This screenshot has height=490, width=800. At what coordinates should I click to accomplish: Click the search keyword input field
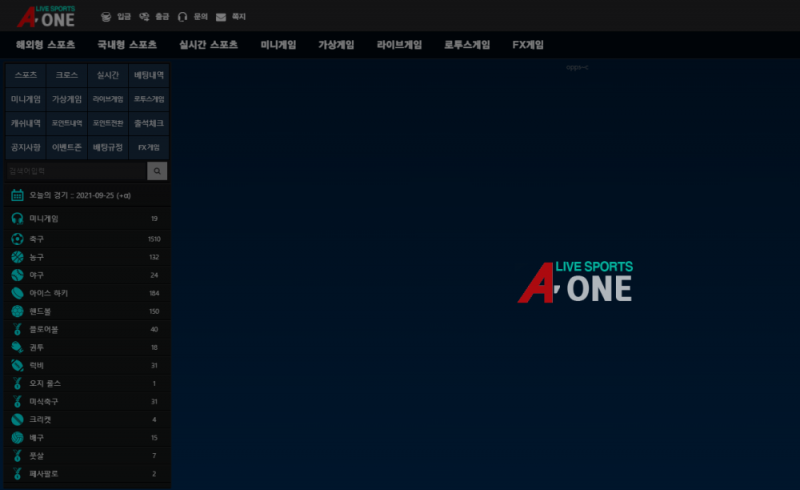pyautogui.click(x=76, y=171)
